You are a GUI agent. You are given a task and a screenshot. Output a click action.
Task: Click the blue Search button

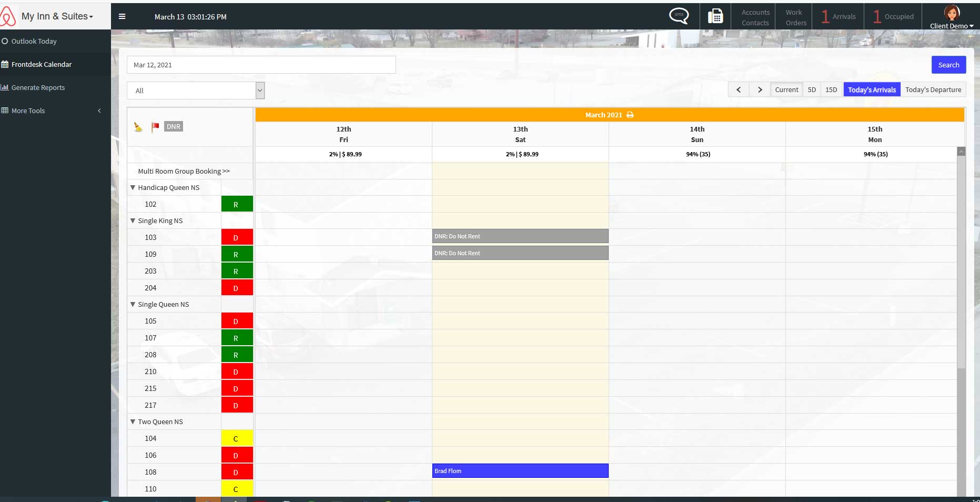coord(948,65)
